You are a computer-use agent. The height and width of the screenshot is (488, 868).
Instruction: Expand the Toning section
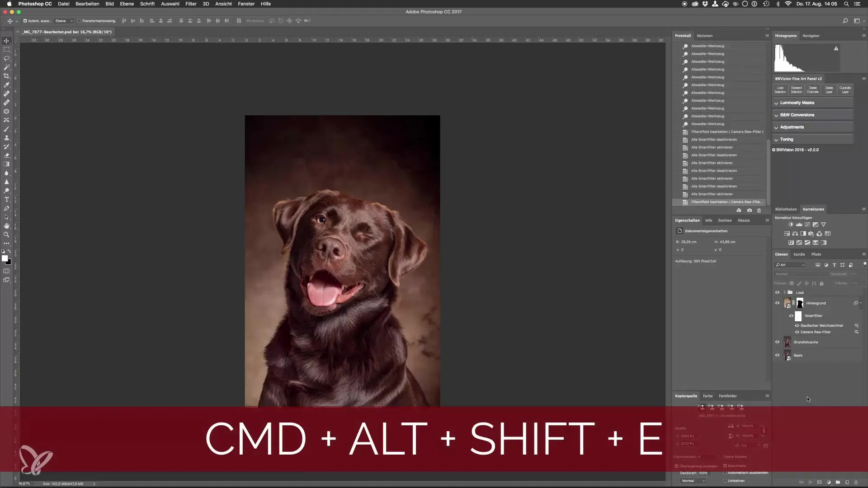click(813, 140)
